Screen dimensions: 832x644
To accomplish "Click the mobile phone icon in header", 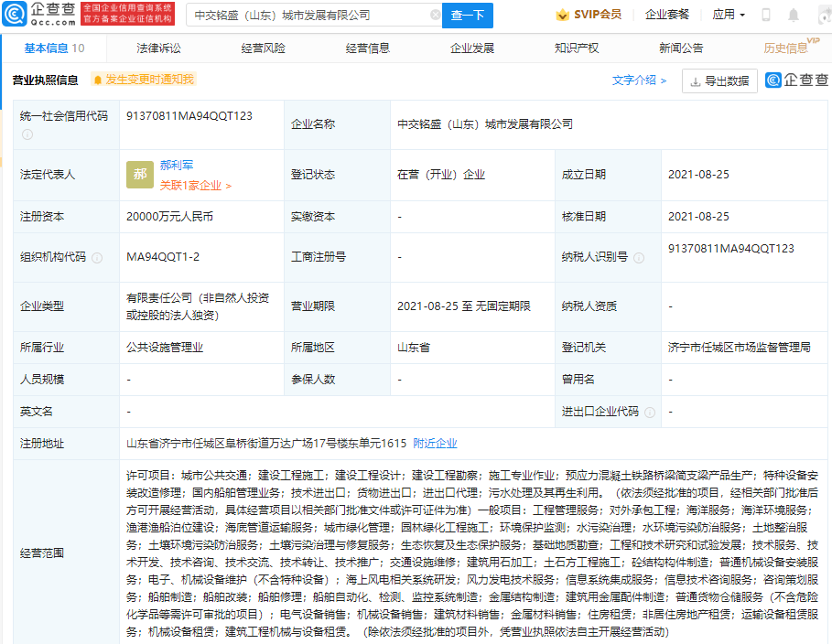I will point(765,15).
